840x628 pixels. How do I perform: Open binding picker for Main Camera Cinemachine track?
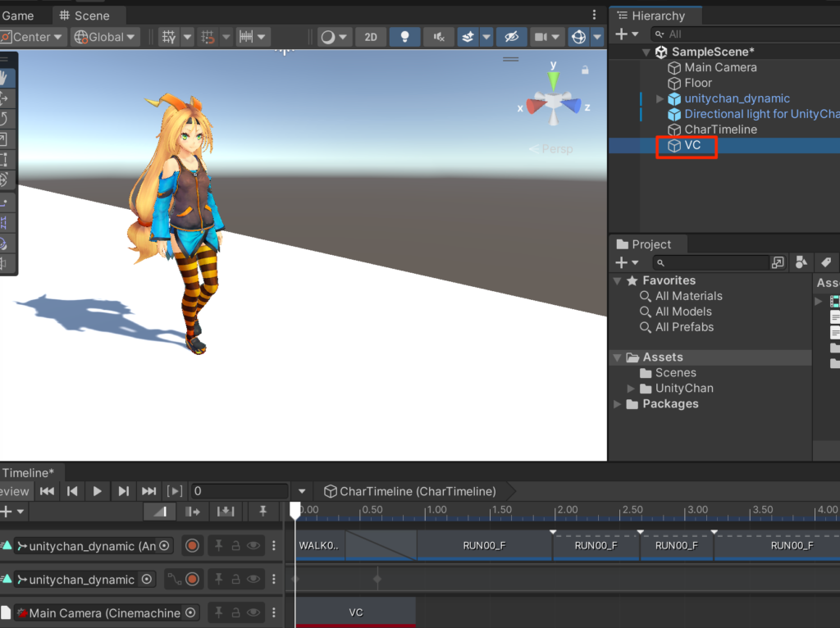pyautogui.click(x=190, y=612)
